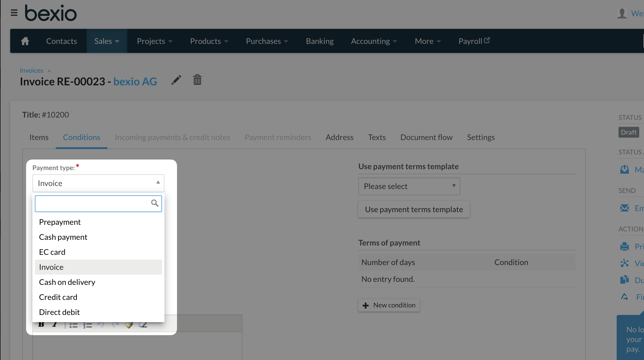Click the printer icon under Actions
This screenshot has height=360, width=644.
(625, 246)
